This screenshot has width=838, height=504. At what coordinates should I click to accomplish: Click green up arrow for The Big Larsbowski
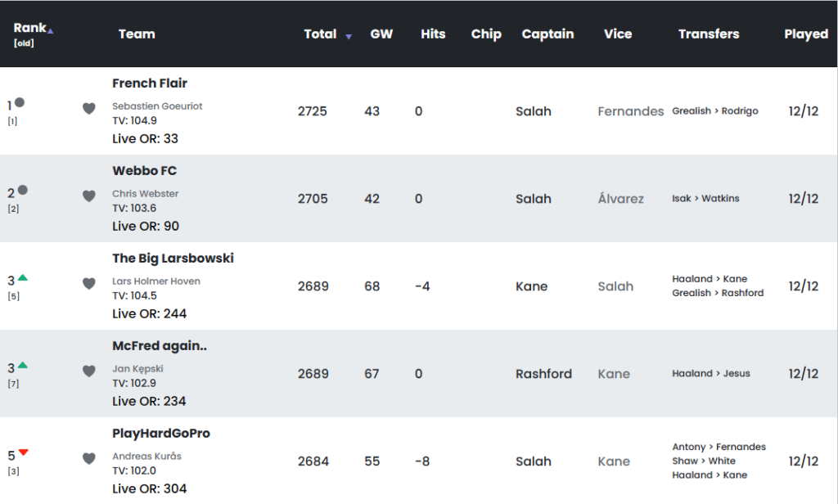[22, 277]
